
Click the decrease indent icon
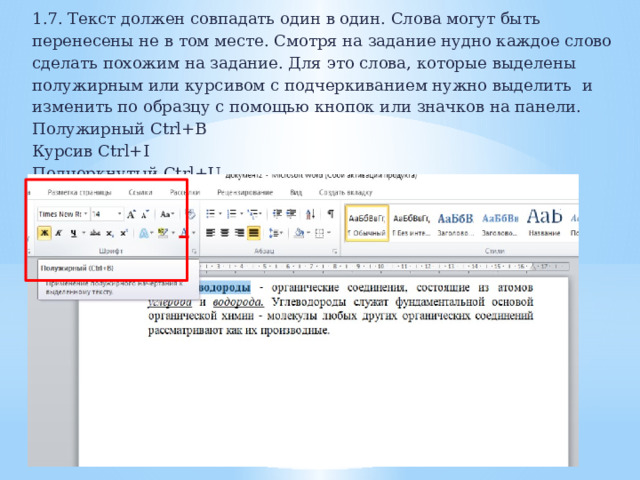pyautogui.click(x=277, y=213)
